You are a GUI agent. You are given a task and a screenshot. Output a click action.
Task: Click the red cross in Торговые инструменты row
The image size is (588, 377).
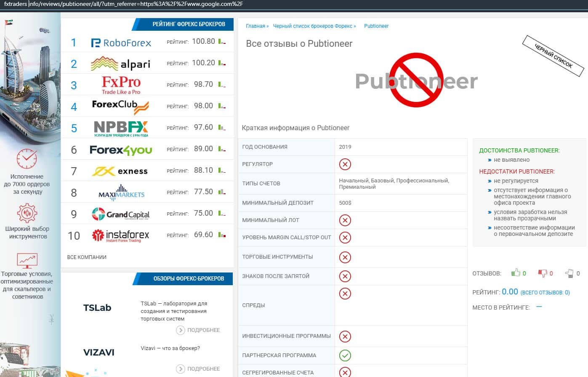point(345,257)
